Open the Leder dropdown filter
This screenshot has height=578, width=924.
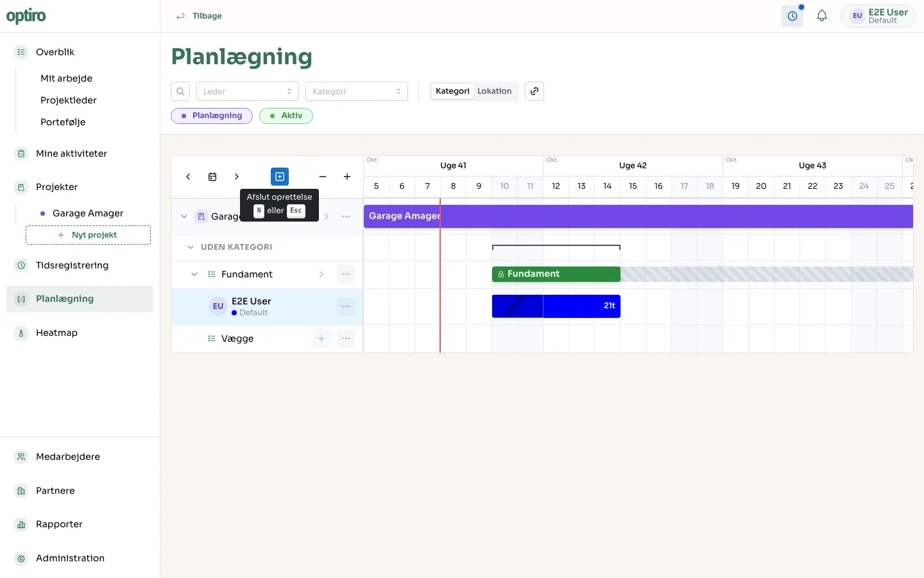(x=248, y=91)
